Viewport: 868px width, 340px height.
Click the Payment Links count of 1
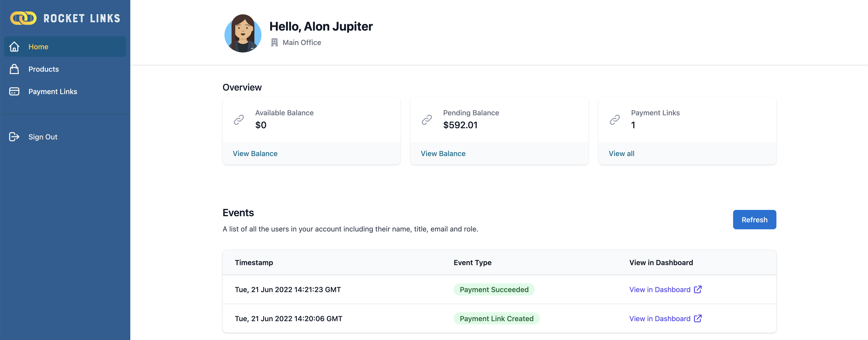pyautogui.click(x=633, y=125)
